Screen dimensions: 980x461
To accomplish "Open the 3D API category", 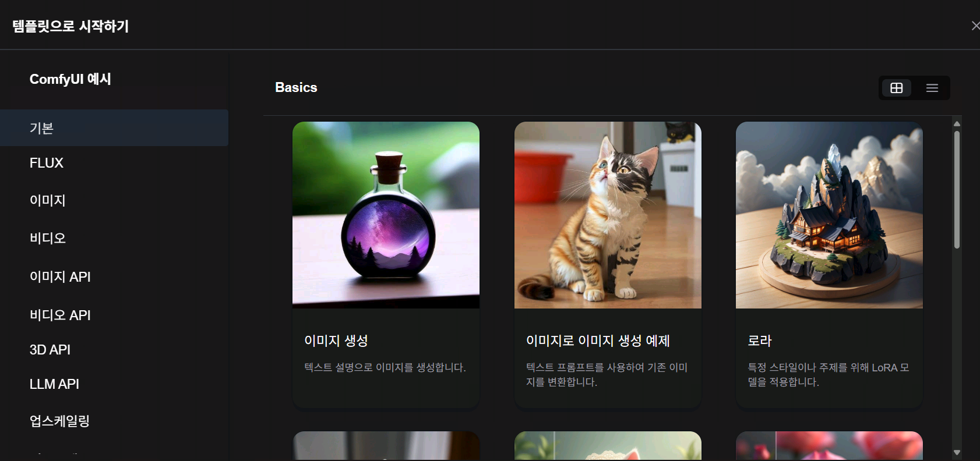I will 114,350.
